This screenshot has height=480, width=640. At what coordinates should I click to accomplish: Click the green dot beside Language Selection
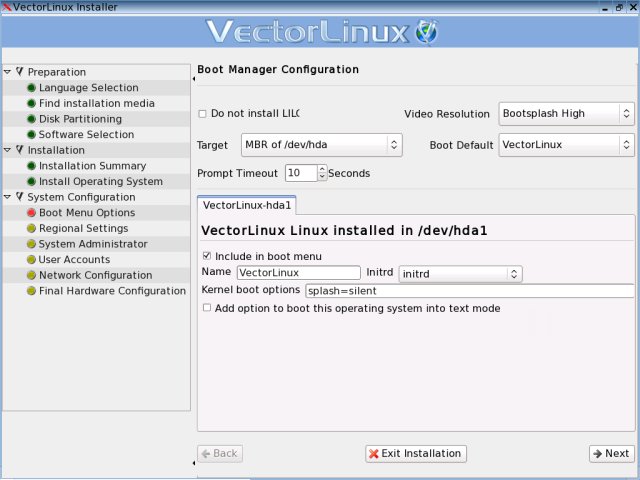pos(31,88)
